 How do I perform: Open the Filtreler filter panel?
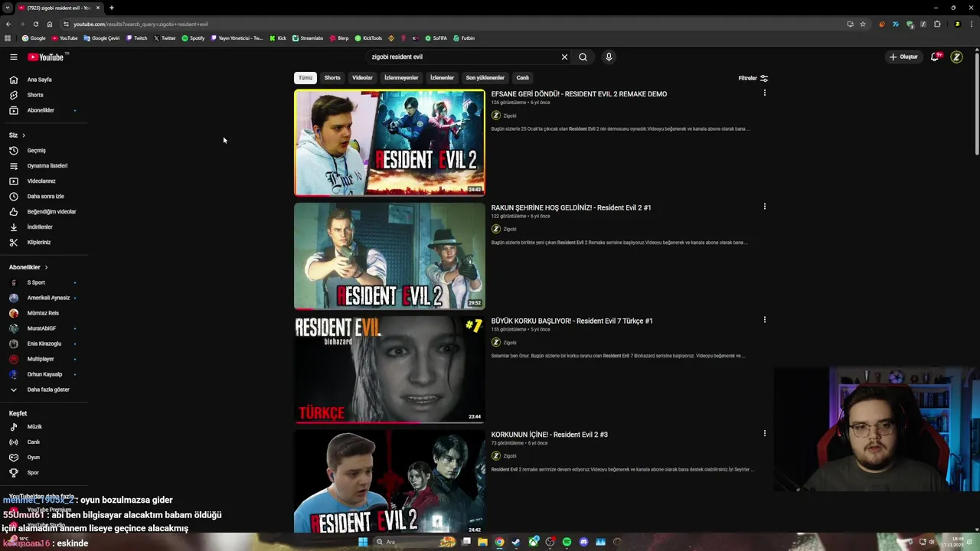point(753,78)
